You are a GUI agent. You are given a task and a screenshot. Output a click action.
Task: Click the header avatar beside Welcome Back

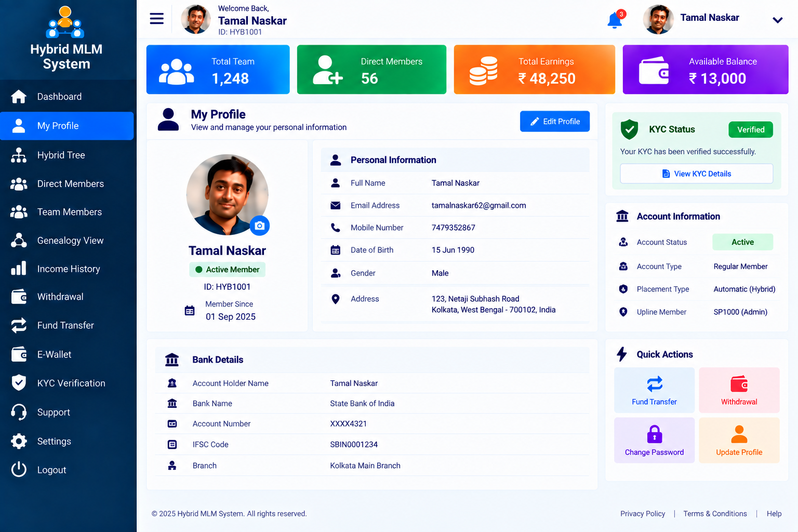coord(196,20)
